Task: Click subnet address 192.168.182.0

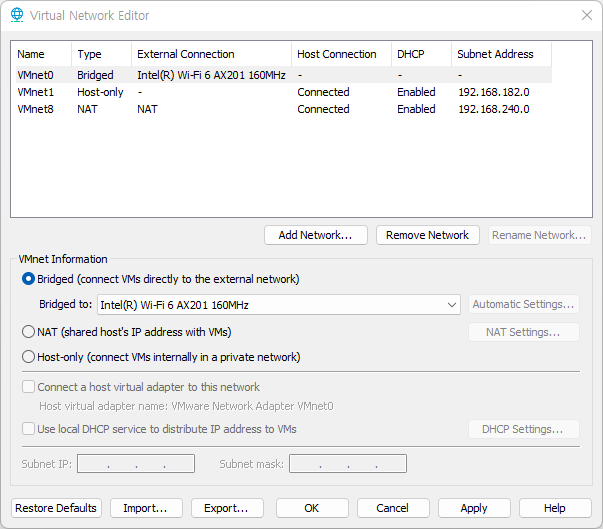Action: (x=494, y=92)
